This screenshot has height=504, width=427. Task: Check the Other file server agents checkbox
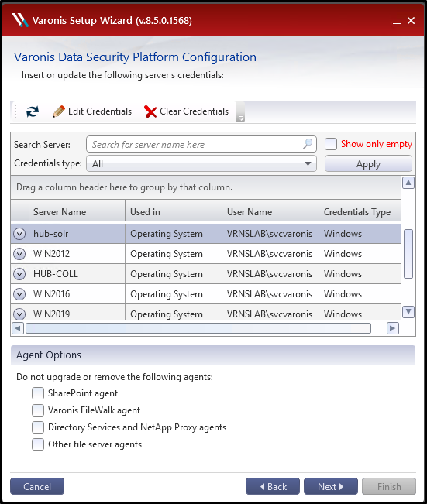tap(38, 444)
